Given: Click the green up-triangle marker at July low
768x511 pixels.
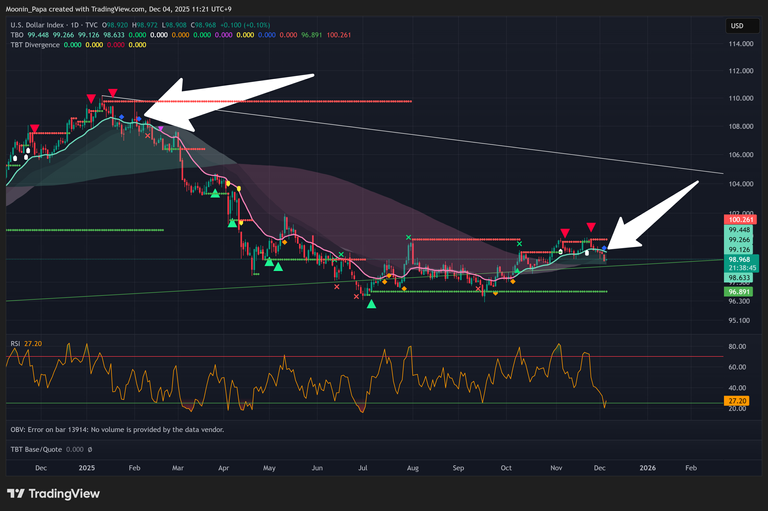Looking at the screenshot, I should pyautogui.click(x=371, y=302).
